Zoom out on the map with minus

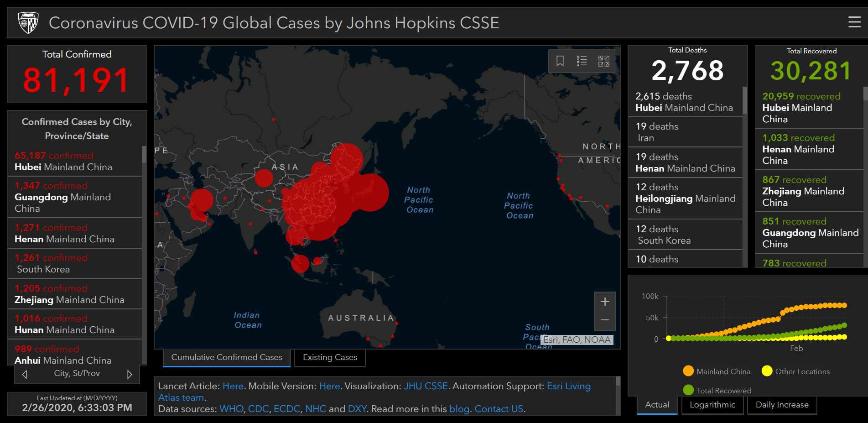605,320
